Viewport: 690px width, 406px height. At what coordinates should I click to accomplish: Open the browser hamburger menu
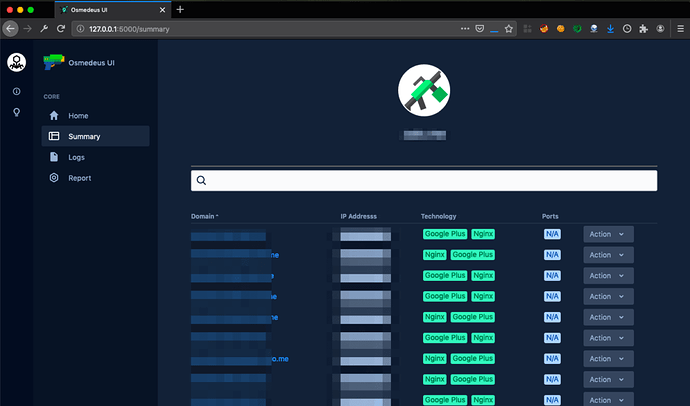pyautogui.click(x=680, y=29)
